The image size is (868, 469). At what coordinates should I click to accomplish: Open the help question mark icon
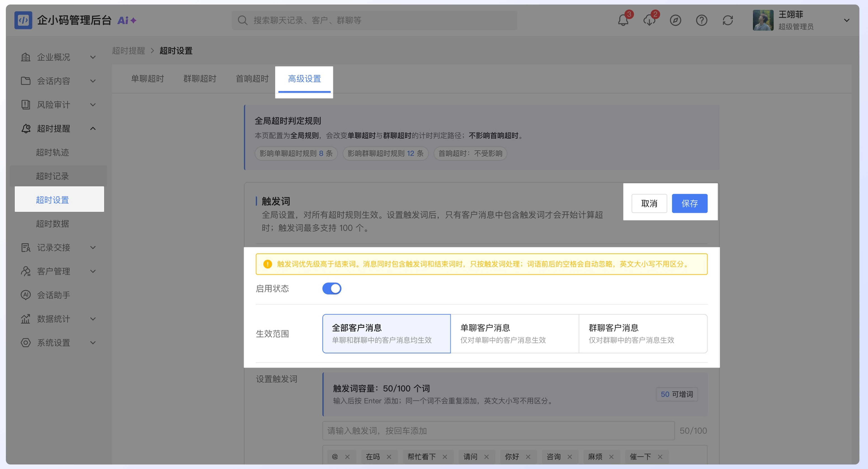click(702, 20)
